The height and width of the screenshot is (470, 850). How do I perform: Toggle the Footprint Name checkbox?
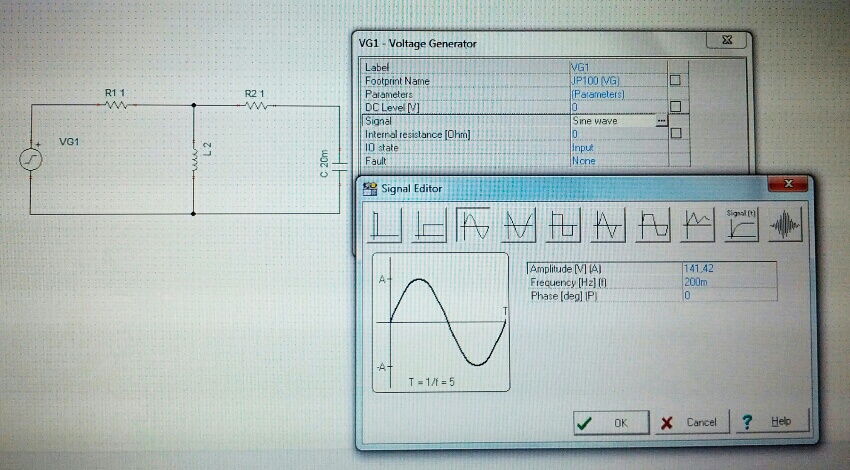(675, 80)
